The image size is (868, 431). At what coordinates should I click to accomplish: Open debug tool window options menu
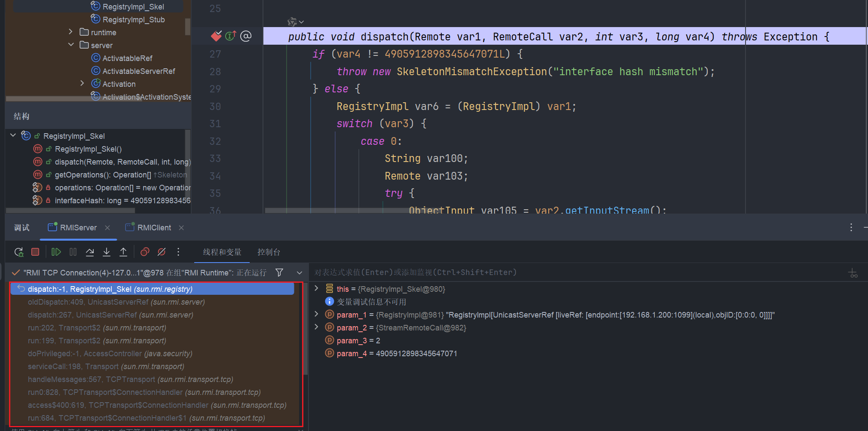(x=851, y=227)
